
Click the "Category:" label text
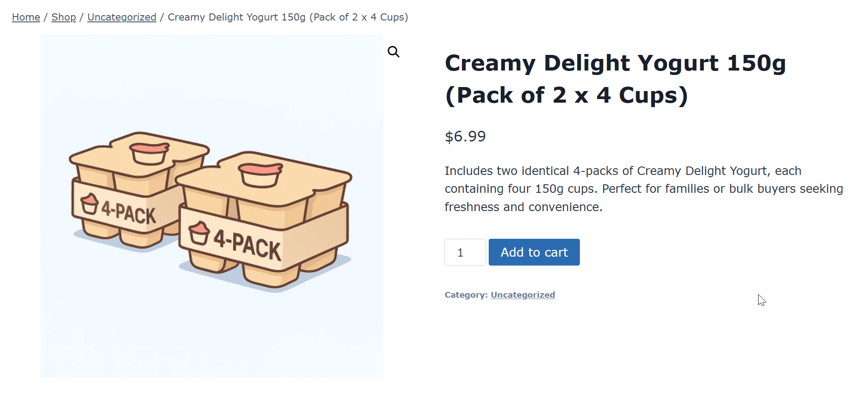pyautogui.click(x=466, y=295)
